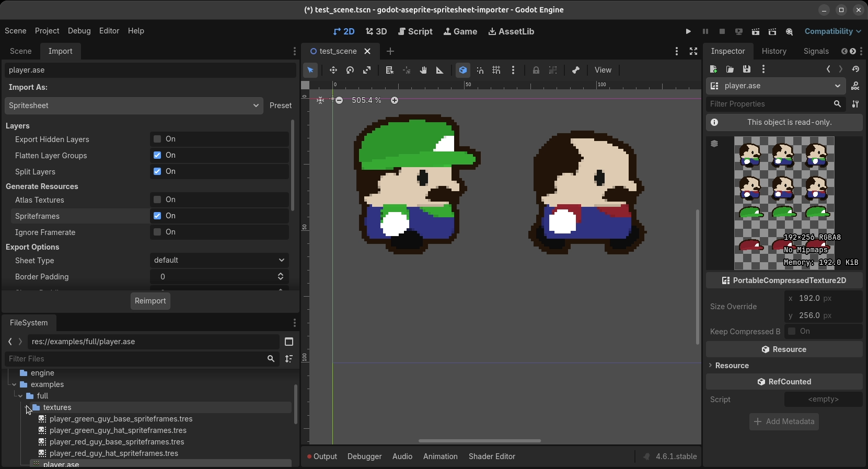Open the Debug menu
Viewport: 868px width, 469px height.
[79, 31]
